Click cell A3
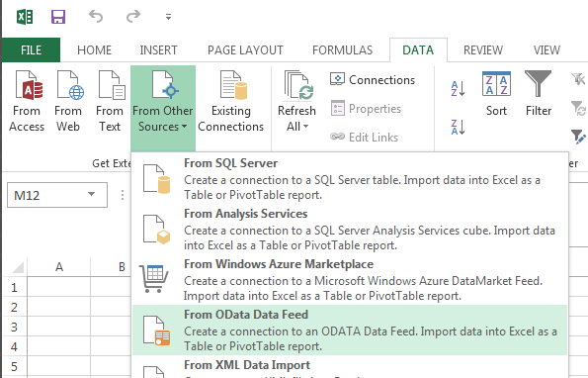Image resolution: width=588 pixels, height=378 pixels. (59, 327)
